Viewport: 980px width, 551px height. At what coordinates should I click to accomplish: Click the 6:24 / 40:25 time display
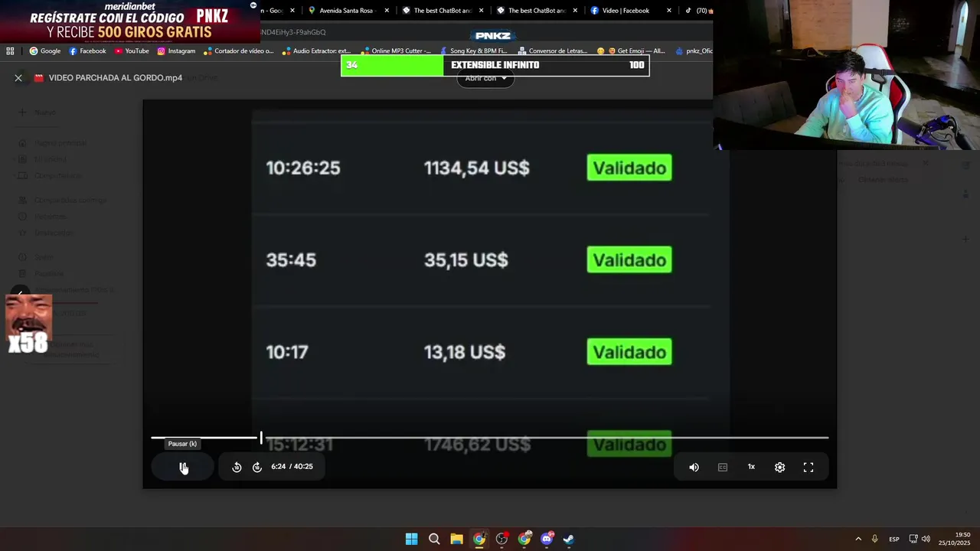(292, 467)
